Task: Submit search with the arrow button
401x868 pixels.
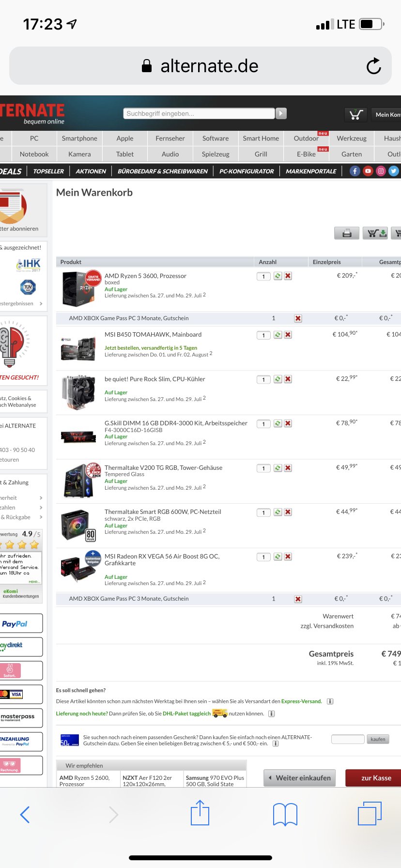Action: tap(281, 113)
